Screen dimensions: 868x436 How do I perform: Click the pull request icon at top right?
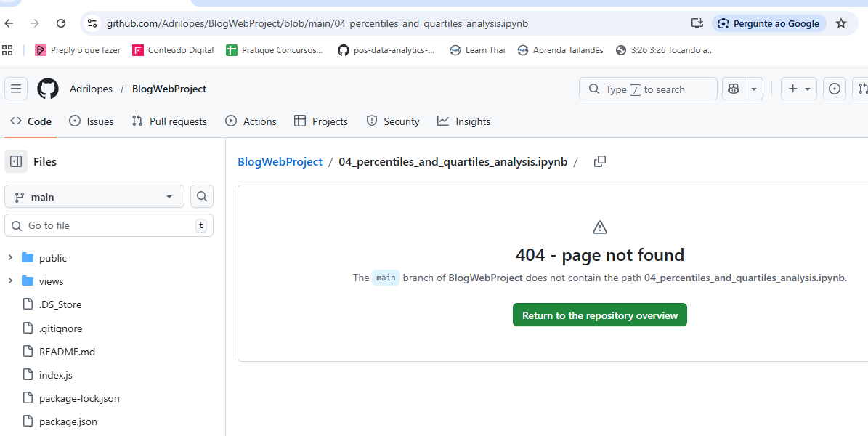coord(861,89)
